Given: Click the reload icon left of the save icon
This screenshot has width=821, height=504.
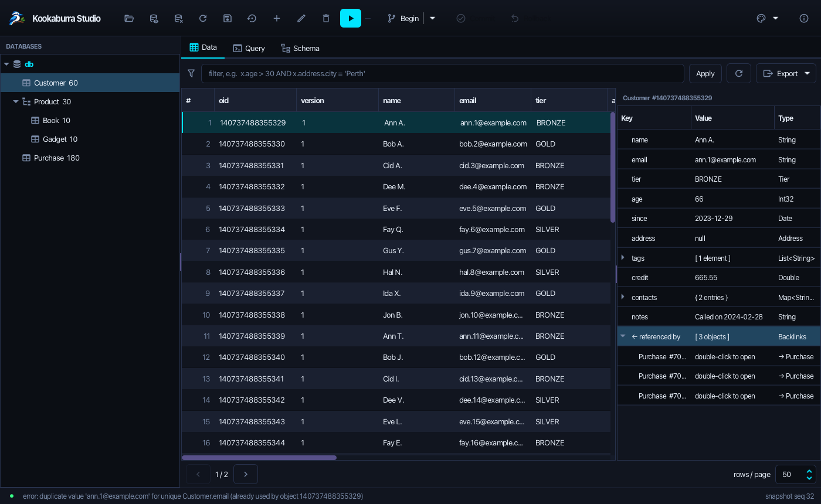Looking at the screenshot, I should (x=203, y=18).
